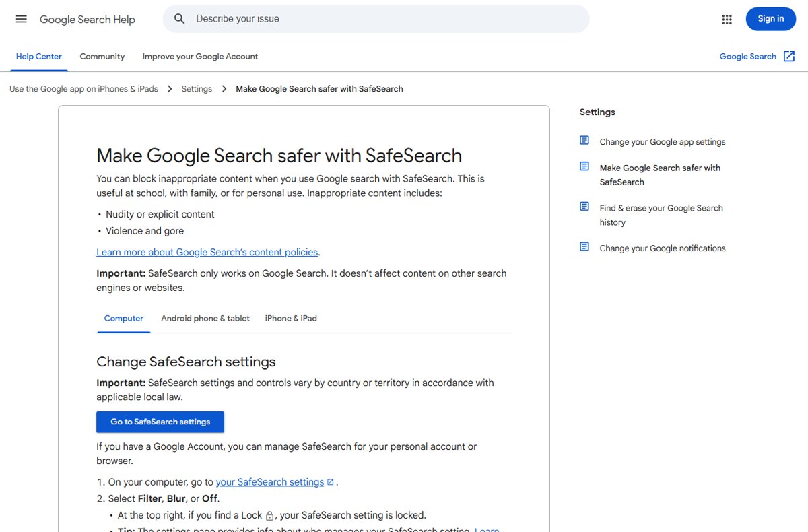The width and height of the screenshot is (808, 532).
Task: Open the Help Center tab
Action: (39, 57)
